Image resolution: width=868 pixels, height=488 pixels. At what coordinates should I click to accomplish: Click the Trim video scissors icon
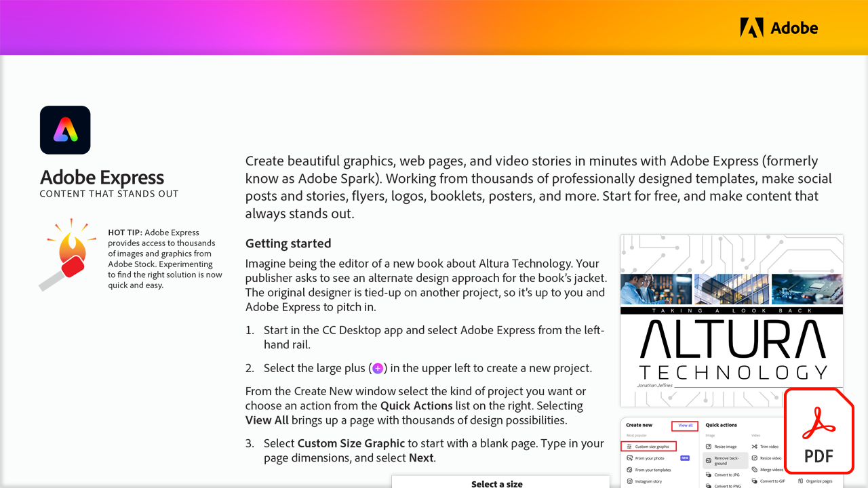pos(755,447)
